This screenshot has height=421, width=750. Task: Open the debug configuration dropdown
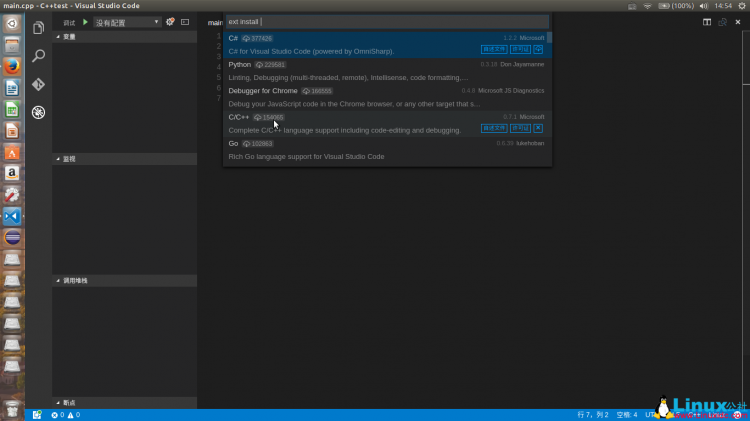pyautogui.click(x=127, y=22)
